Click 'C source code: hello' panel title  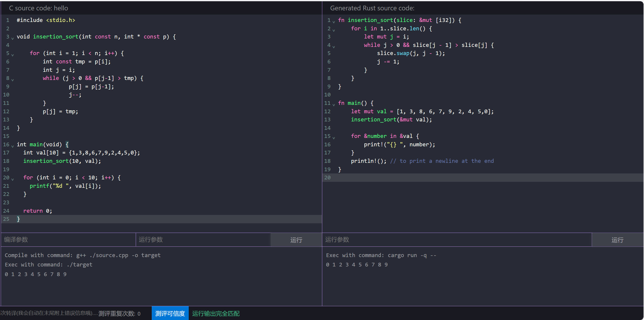(x=38, y=8)
